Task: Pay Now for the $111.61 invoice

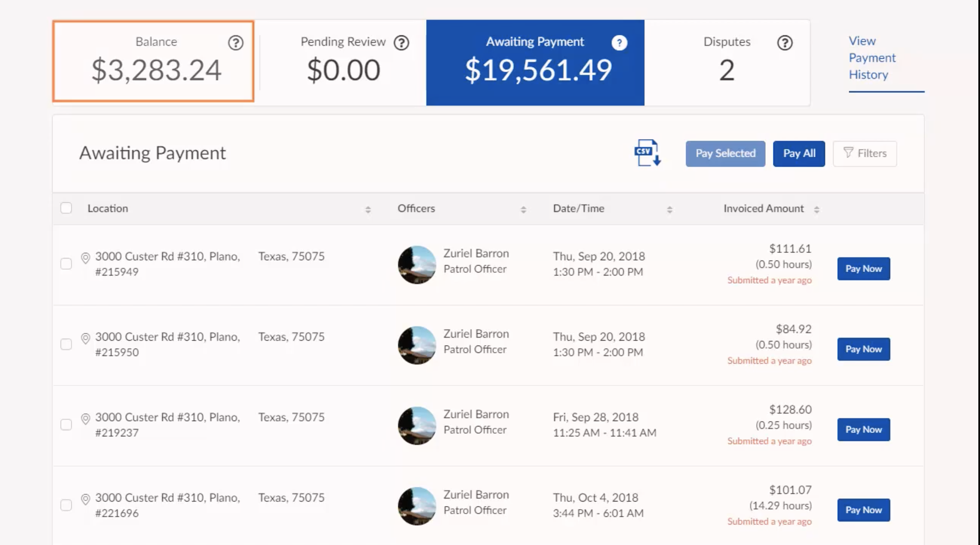Action: point(864,269)
